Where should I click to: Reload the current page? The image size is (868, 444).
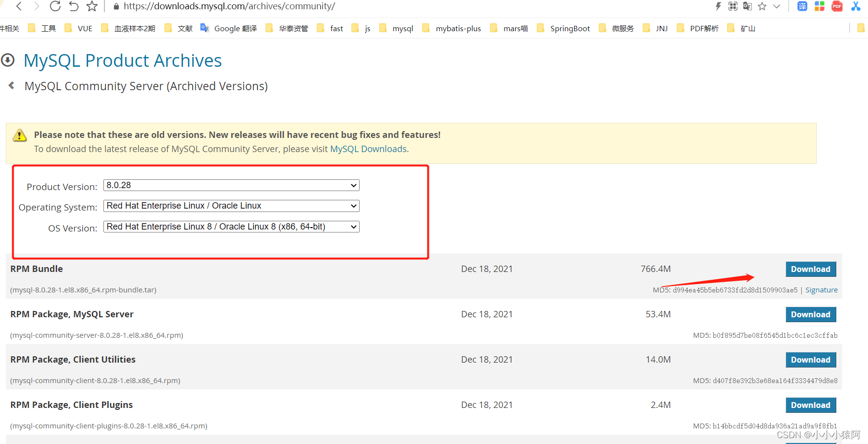click(55, 6)
